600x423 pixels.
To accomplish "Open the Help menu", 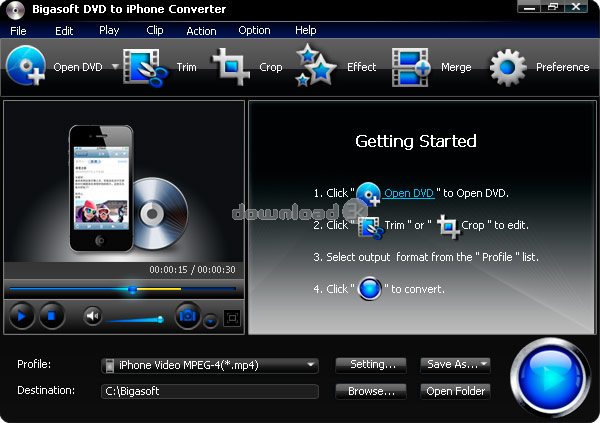I will 305,31.
